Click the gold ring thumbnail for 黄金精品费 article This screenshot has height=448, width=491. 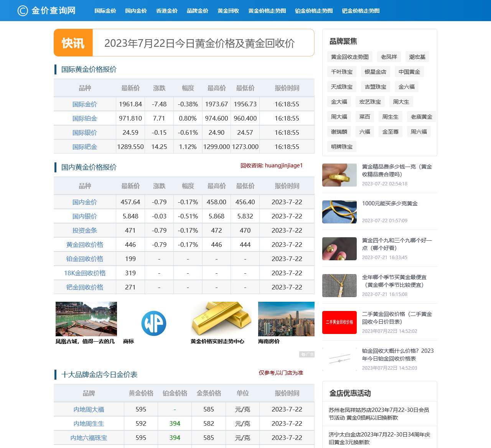(x=339, y=175)
